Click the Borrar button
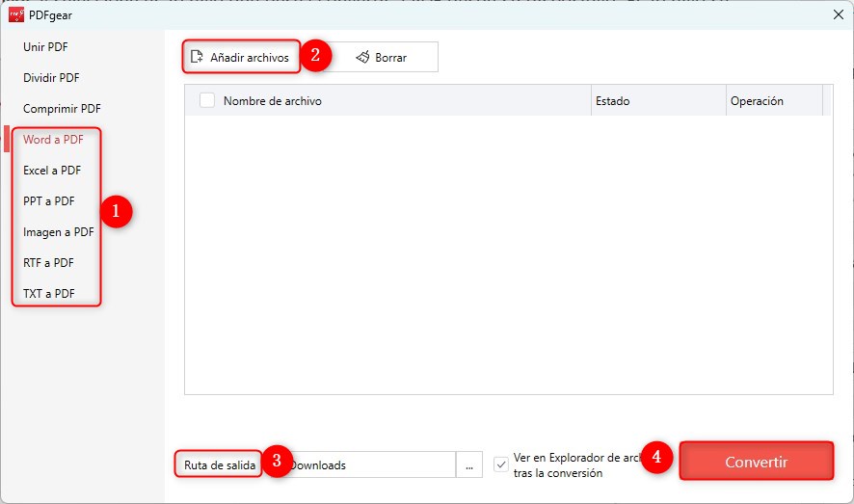 tap(382, 57)
